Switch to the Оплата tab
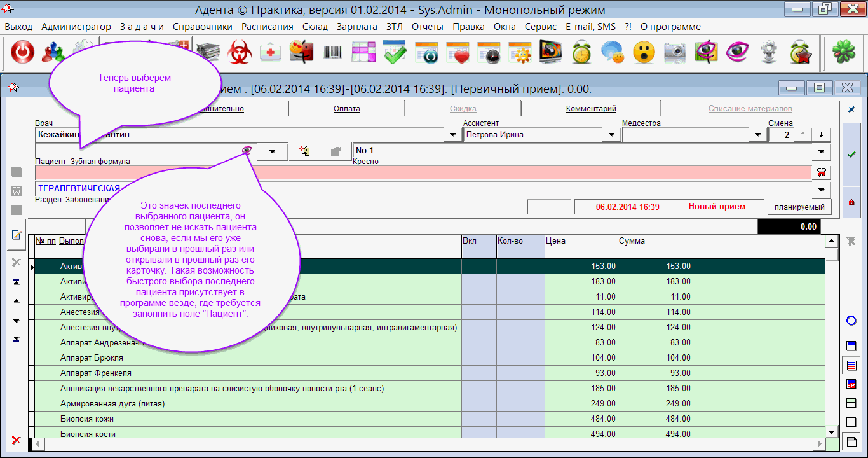The height and width of the screenshot is (458, 868). [x=347, y=109]
